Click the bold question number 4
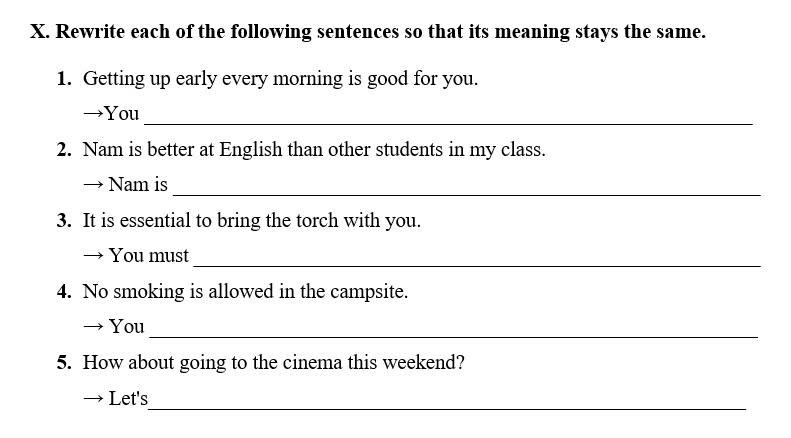 click(64, 291)
